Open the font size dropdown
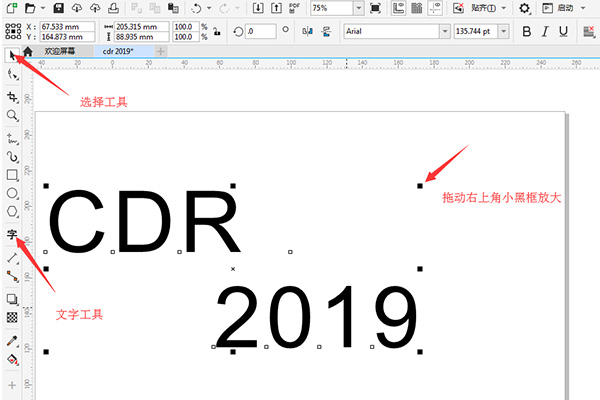This screenshot has width=600, height=400. (x=504, y=31)
